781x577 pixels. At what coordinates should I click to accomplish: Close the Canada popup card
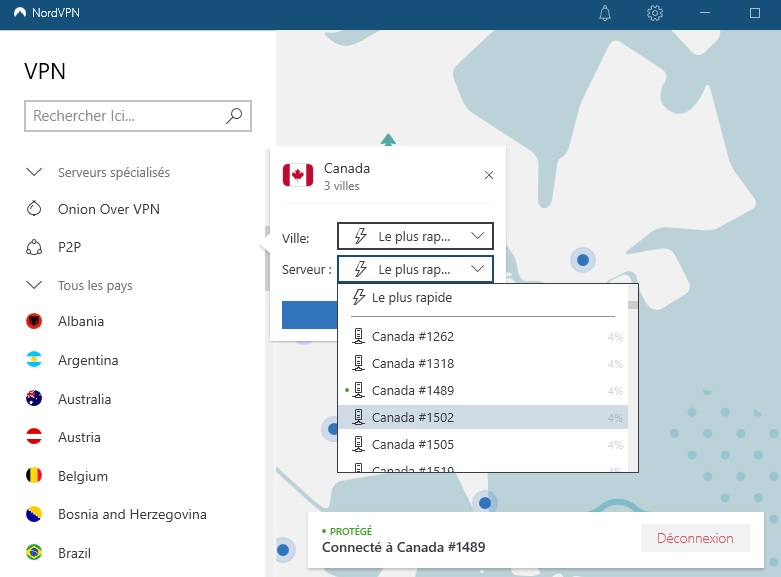pos(489,175)
